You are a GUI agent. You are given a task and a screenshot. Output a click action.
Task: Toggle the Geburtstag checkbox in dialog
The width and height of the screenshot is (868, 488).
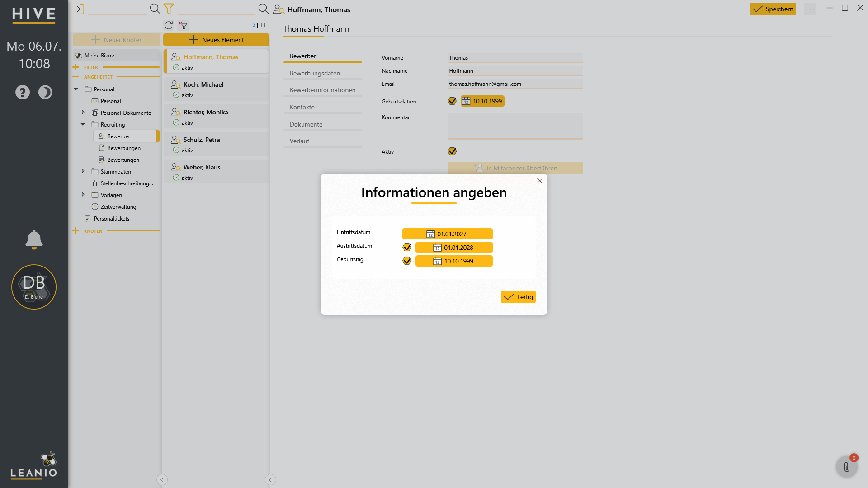coord(407,261)
